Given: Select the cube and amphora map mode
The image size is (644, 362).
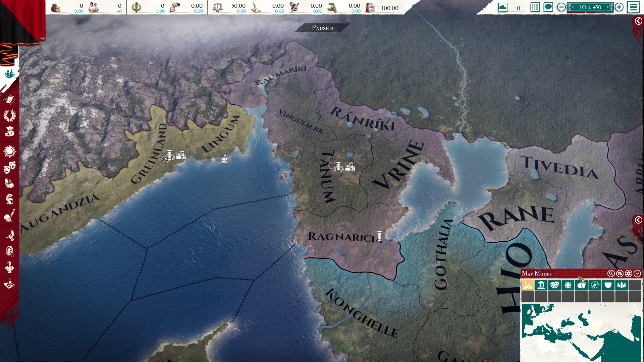Looking at the screenshot, I should click(x=581, y=285).
